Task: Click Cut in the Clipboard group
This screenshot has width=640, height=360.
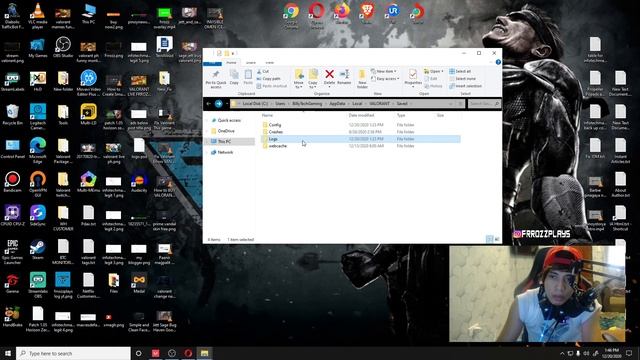Action: point(263,71)
